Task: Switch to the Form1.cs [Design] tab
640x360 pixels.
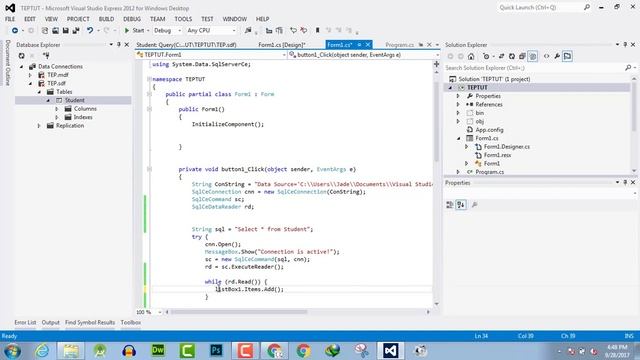Action: (x=282, y=45)
